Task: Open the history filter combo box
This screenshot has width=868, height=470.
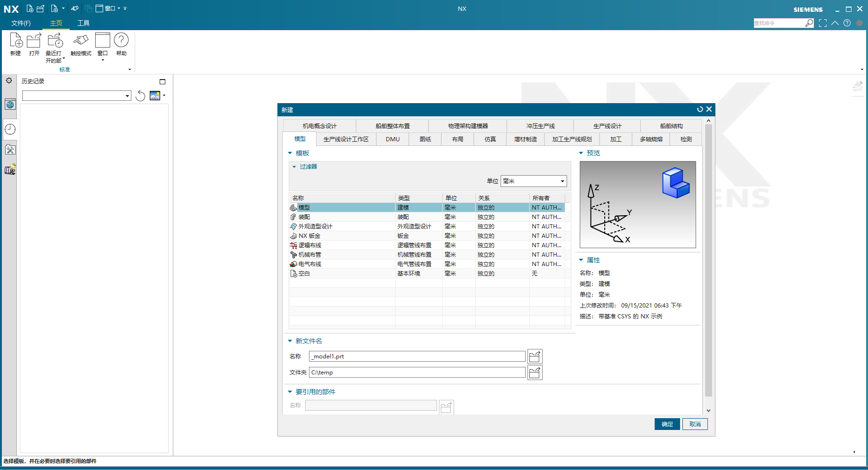Action: (77, 96)
